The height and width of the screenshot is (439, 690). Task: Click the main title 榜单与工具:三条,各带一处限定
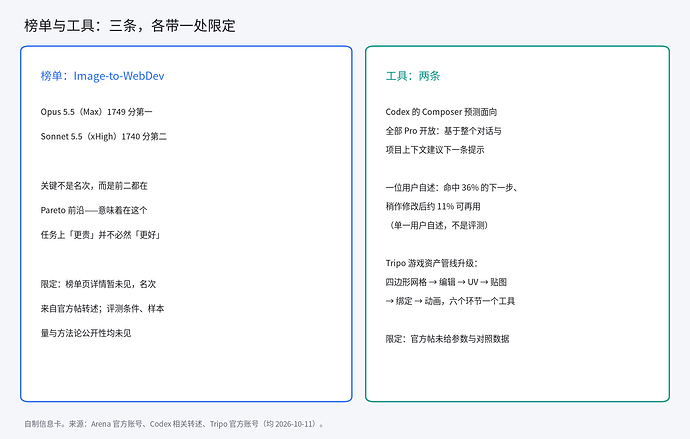click(x=130, y=26)
